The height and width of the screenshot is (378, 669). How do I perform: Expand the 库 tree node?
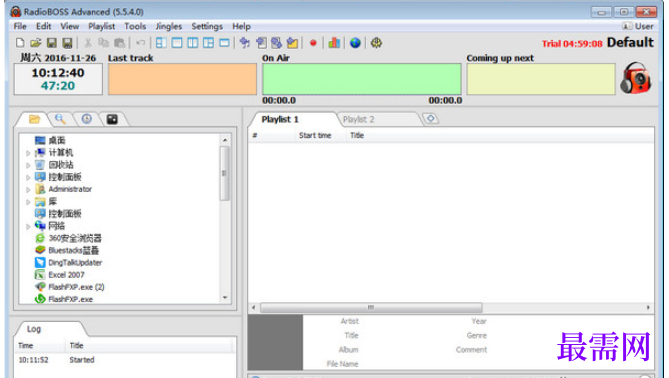click(28, 202)
